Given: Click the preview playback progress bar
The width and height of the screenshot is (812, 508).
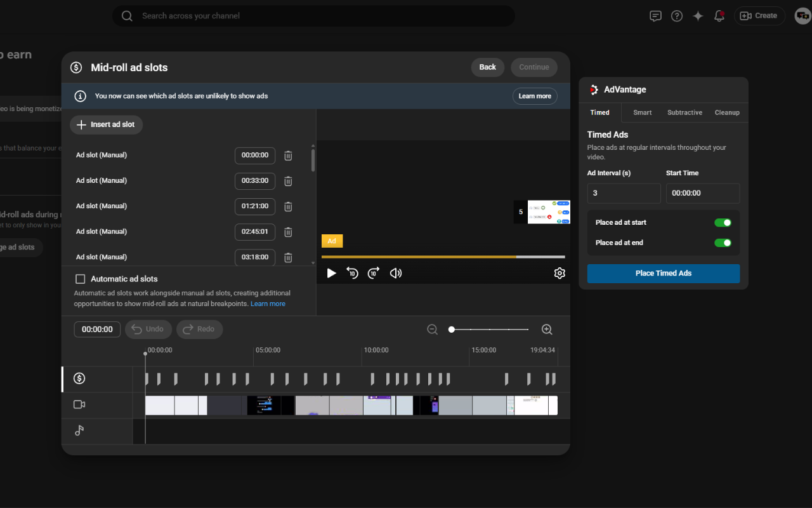Looking at the screenshot, I should (x=443, y=257).
